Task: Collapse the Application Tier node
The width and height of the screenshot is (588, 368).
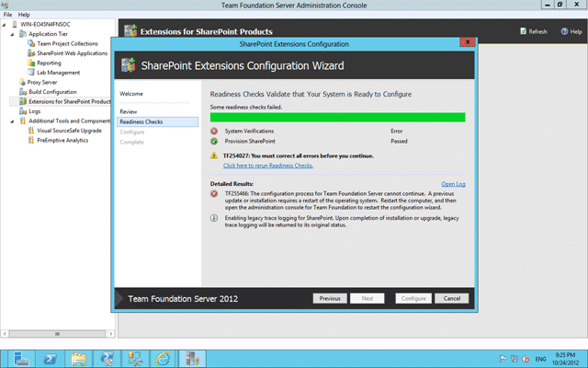Action: [12, 34]
